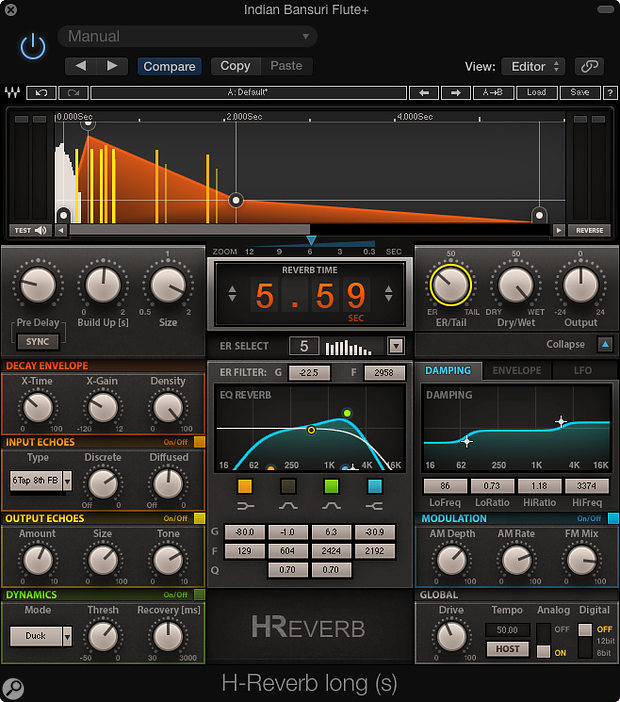620x702 pixels.
Task: Click the Paste button
Action: [286, 66]
